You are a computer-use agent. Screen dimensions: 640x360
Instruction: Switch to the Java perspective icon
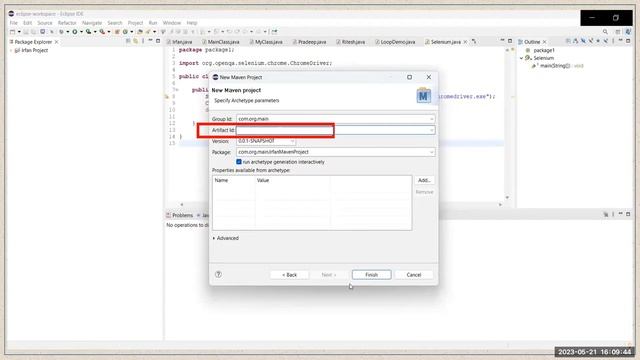(628, 32)
